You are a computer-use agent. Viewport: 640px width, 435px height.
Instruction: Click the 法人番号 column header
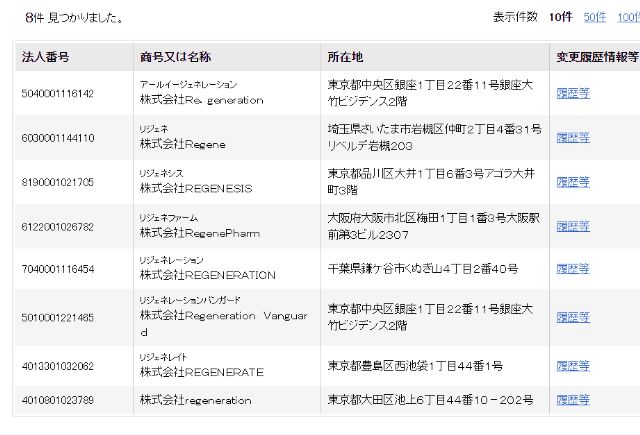coord(45,57)
